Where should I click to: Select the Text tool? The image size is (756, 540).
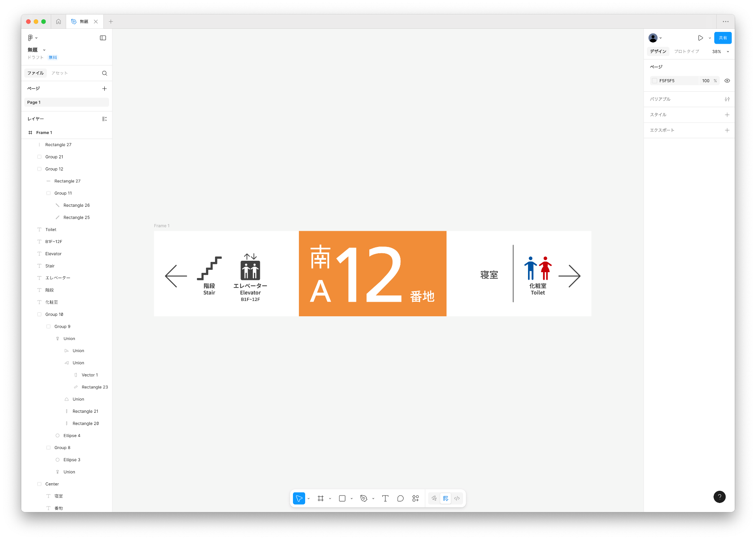pos(385,498)
